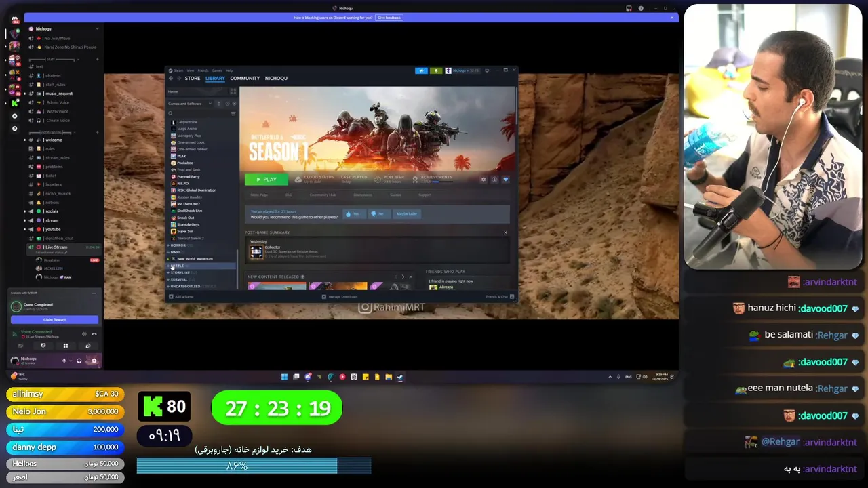The height and width of the screenshot is (488, 868).
Task: Choose the No thumbs-down recommendation
Action: [x=379, y=213]
